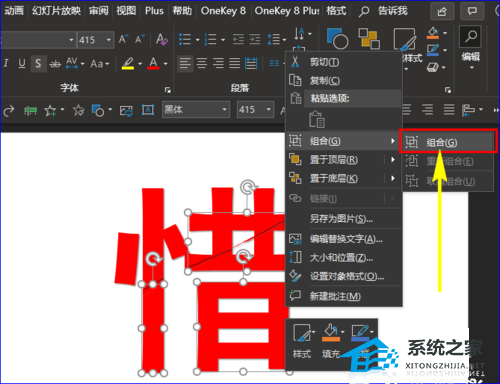500x384 pixels.
Task: Open 字体 dialog launcher
Action: click(x=168, y=90)
